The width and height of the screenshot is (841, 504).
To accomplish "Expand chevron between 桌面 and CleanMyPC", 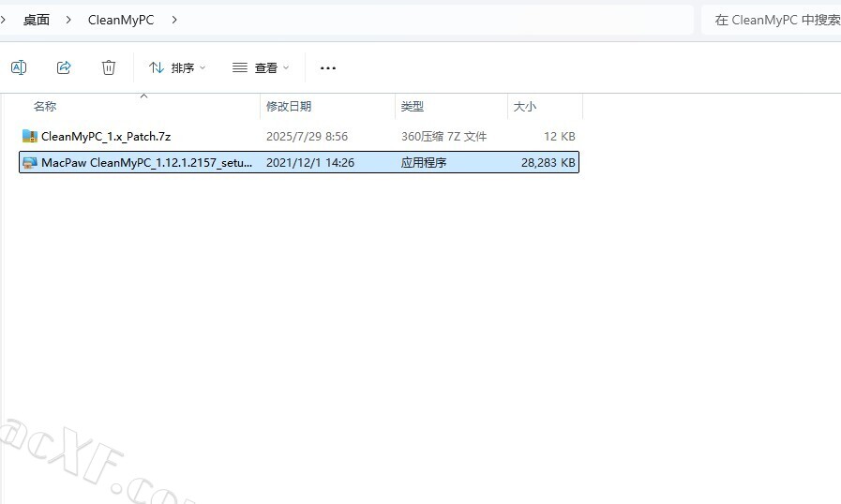I will [68, 20].
